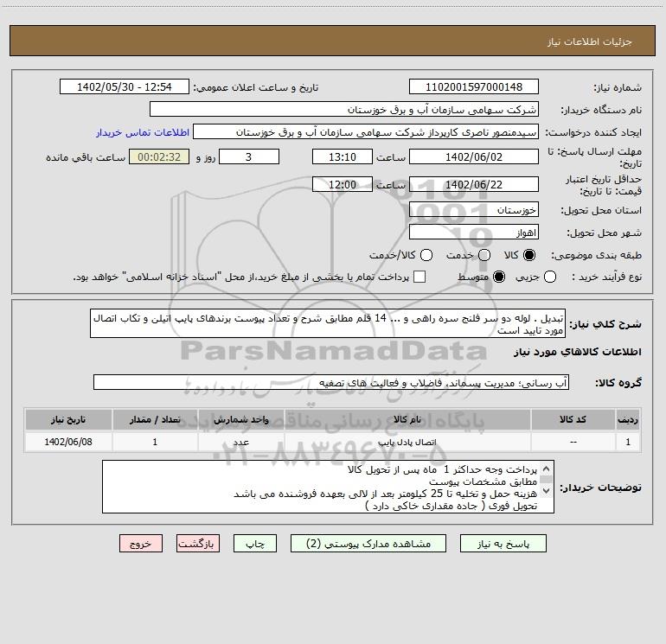Select the کالا/خدمت radio button
The width and height of the screenshot is (666, 644).
[x=426, y=255]
